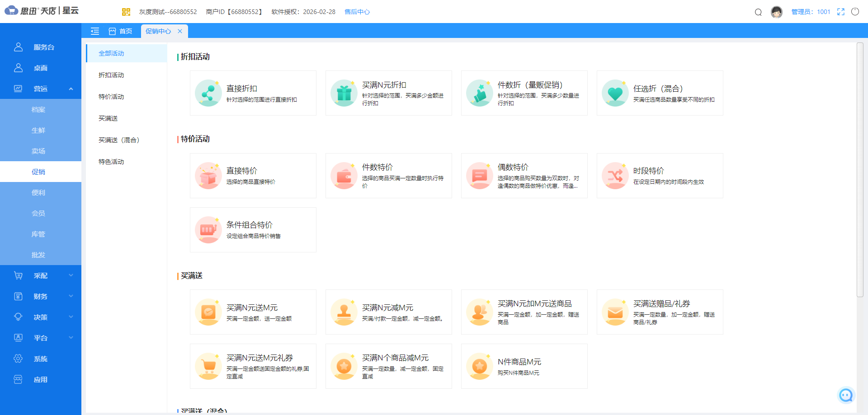Open the search magnifier icon
This screenshot has width=868, height=415.
(758, 12)
